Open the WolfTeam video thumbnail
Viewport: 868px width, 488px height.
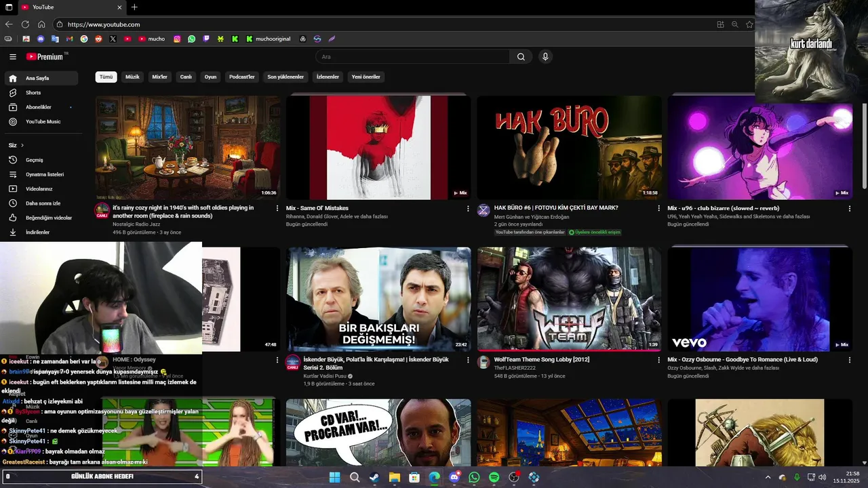click(569, 299)
